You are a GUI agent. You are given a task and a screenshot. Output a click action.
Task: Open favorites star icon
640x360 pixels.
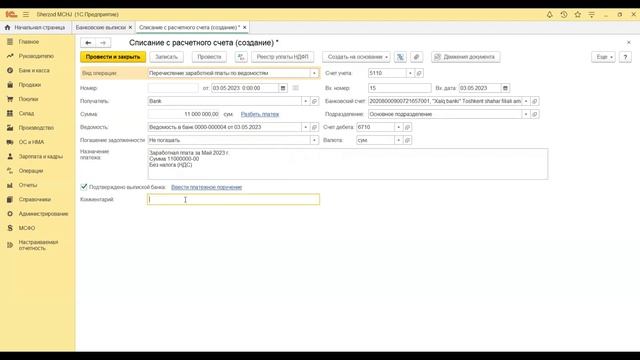click(578, 14)
